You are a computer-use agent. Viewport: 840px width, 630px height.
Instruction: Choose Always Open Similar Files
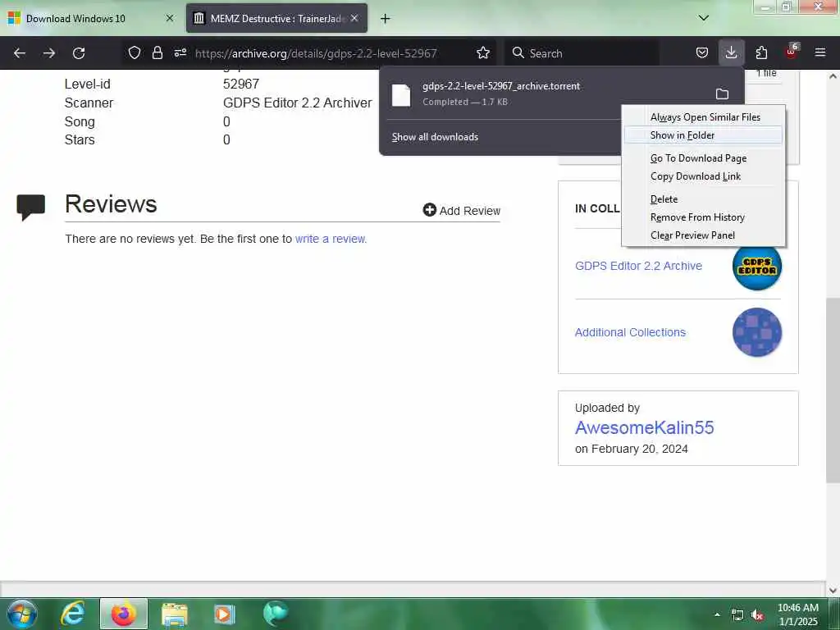[705, 117]
